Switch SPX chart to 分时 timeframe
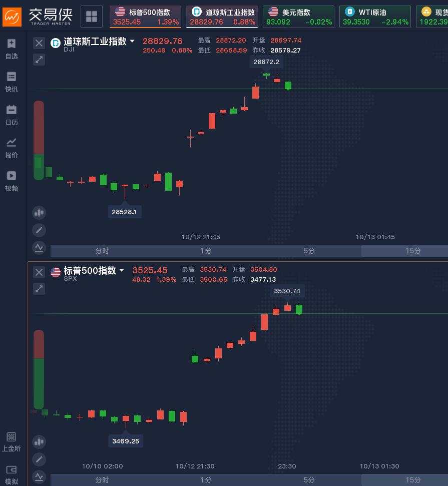448x486 pixels. point(102,480)
